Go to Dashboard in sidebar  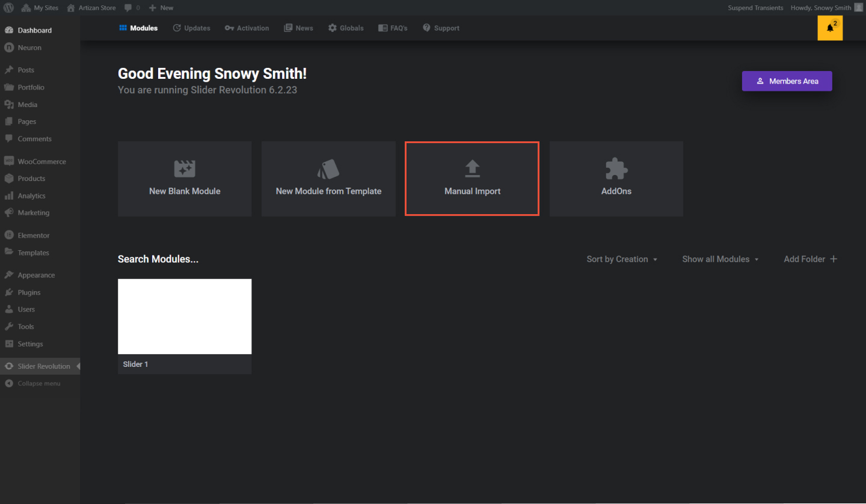(x=40, y=30)
